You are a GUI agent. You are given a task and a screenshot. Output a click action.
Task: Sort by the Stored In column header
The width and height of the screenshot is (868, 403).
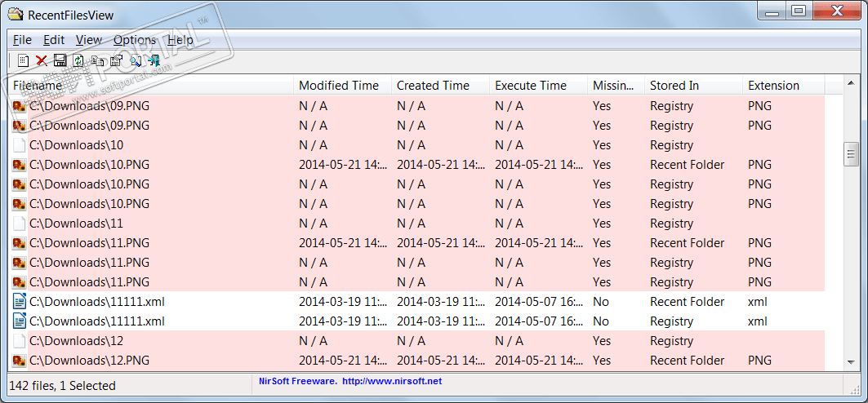674,86
